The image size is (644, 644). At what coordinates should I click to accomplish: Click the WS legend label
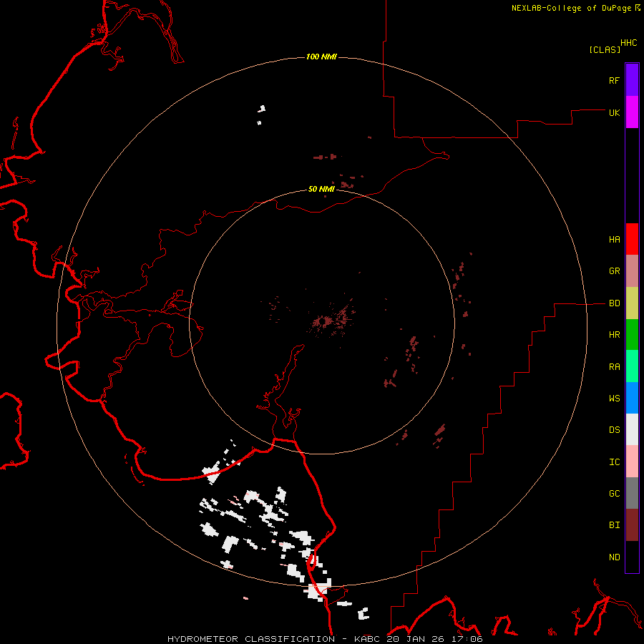[x=614, y=399]
